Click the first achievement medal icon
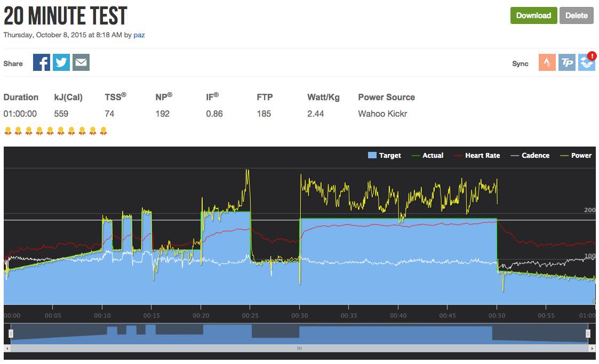Image resolution: width=599 pixels, height=364 pixels. coord(7,131)
